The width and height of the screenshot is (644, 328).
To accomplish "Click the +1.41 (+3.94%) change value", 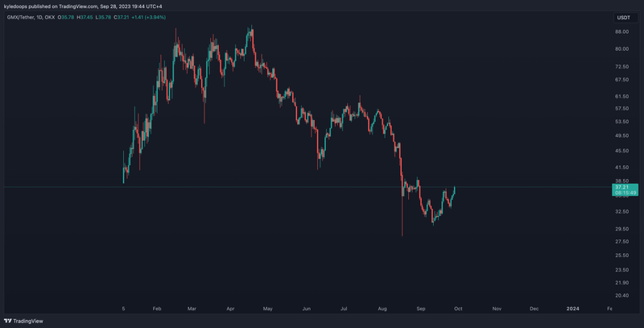I will pyautogui.click(x=151, y=17).
